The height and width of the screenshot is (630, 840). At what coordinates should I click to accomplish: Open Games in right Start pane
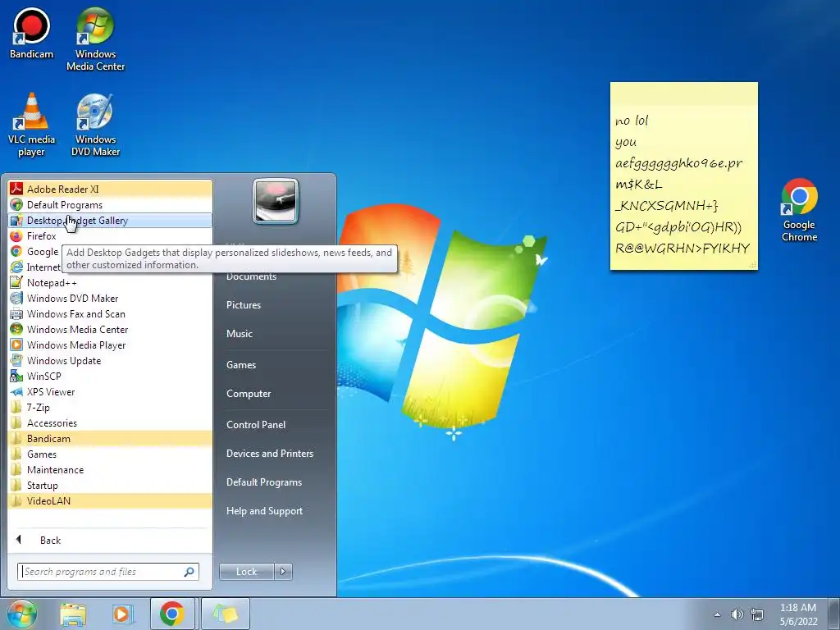241,364
